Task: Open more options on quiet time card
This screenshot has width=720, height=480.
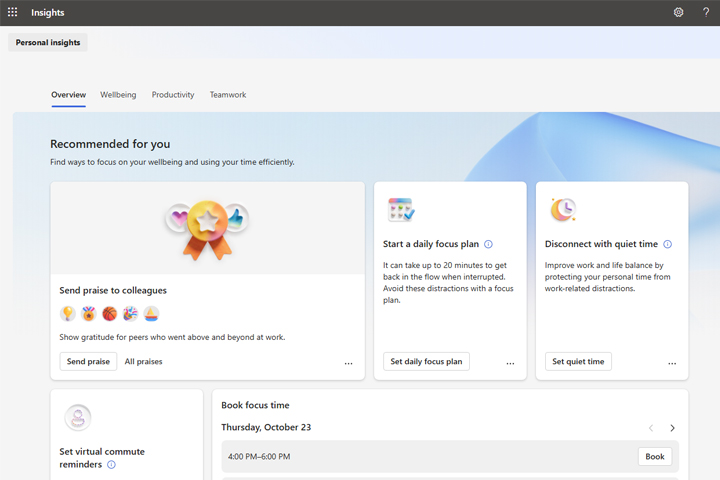Action: (x=672, y=363)
